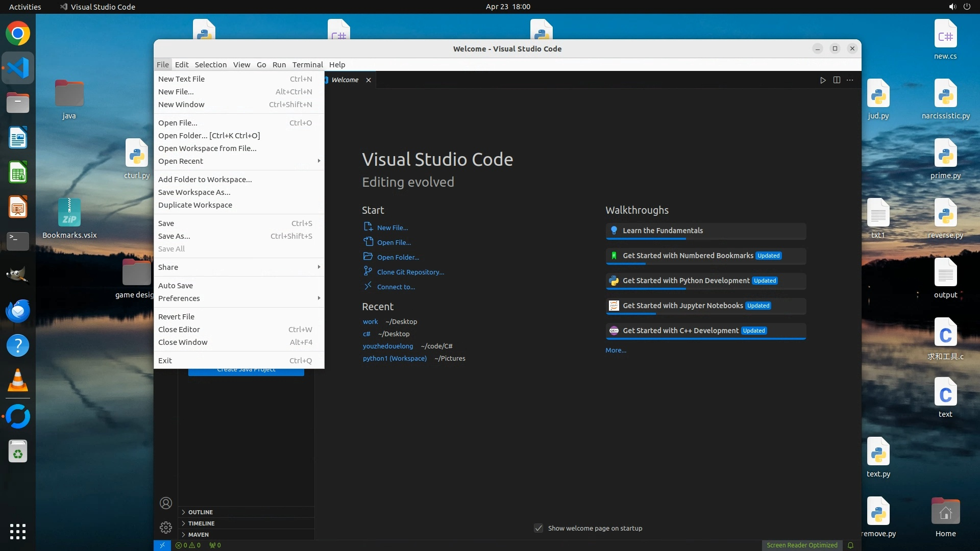Open the Accounts icon in activity bar
980x551 pixels.
click(166, 503)
